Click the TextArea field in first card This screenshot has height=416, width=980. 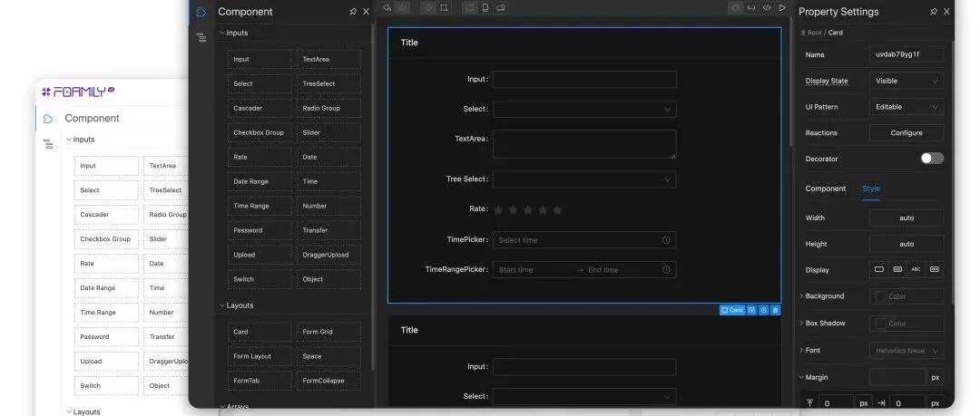tap(584, 144)
